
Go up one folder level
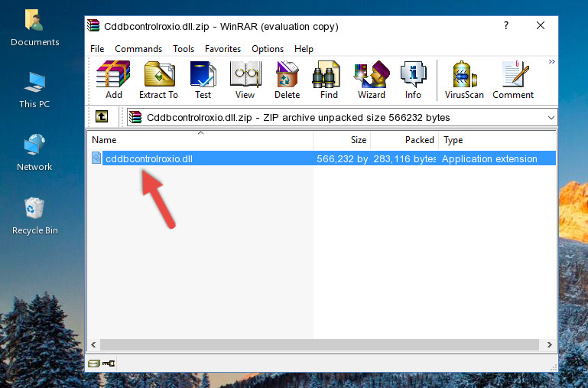102,116
